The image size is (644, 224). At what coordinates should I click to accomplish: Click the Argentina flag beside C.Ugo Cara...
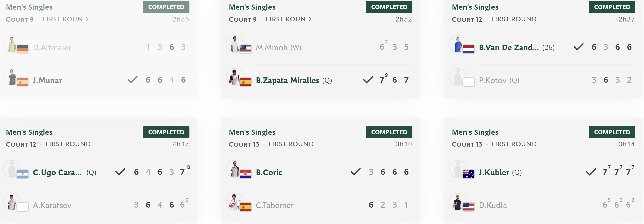[23, 174]
